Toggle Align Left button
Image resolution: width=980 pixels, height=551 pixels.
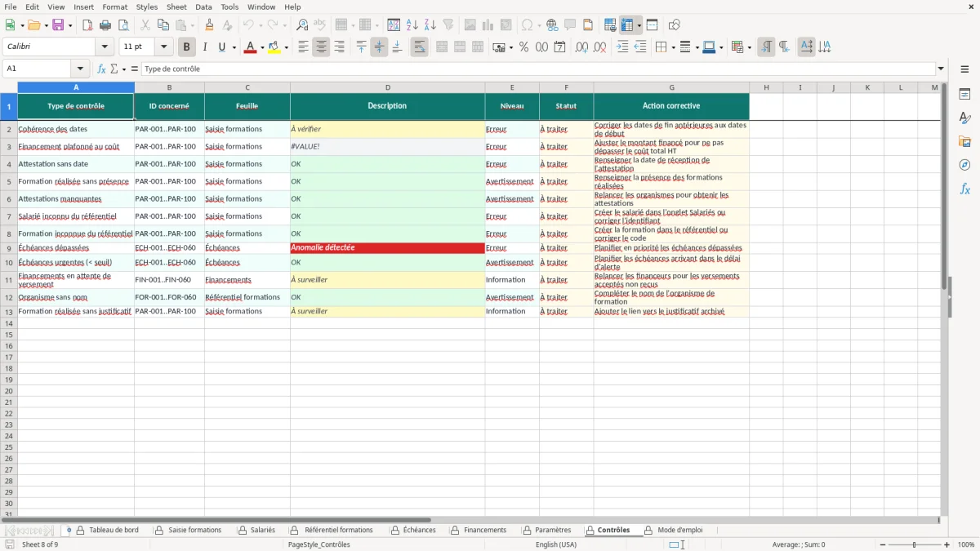pos(303,47)
